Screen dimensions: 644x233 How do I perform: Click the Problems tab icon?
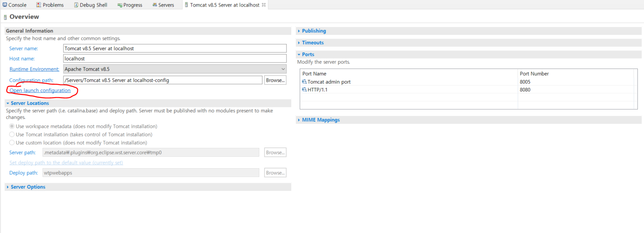click(x=38, y=5)
